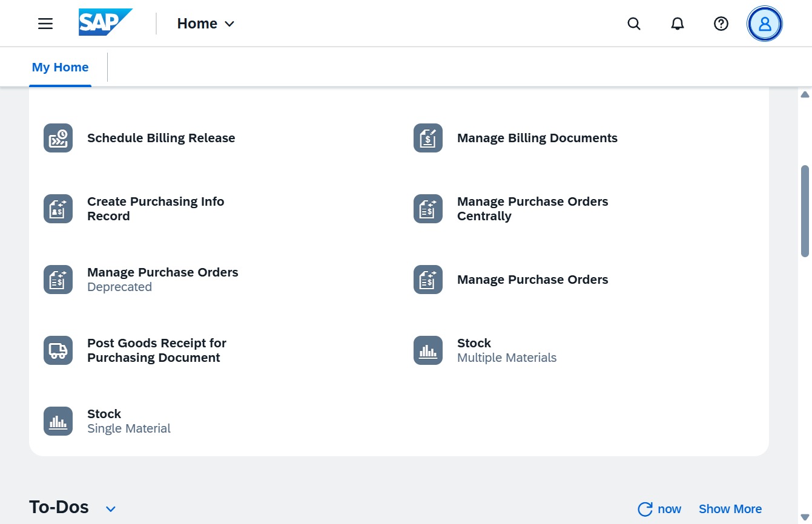
Task: Click the 'now' refresh timestamp text
Action: point(669,509)
